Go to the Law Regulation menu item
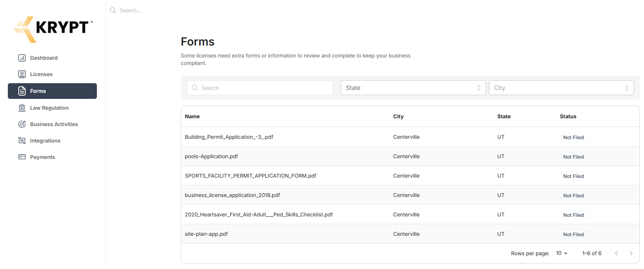The height and width of the screenshot is (269, 644). click(49, 108)
